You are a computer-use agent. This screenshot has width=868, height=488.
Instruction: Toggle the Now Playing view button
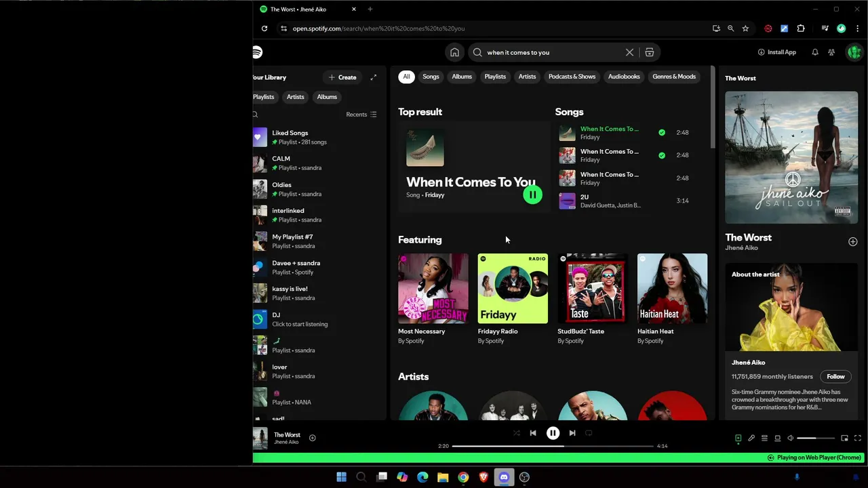point(738,438)
